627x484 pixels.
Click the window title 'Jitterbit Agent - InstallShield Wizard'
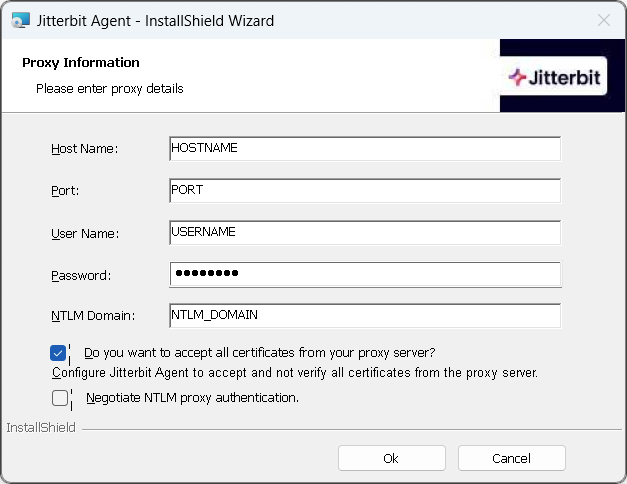click(x=155, y=21)
